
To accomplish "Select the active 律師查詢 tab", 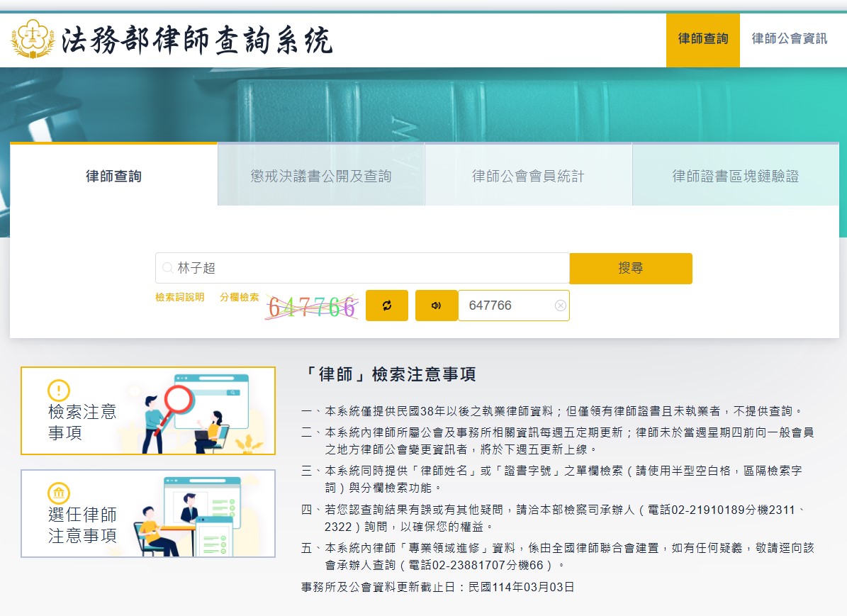I will coord(113,176).
